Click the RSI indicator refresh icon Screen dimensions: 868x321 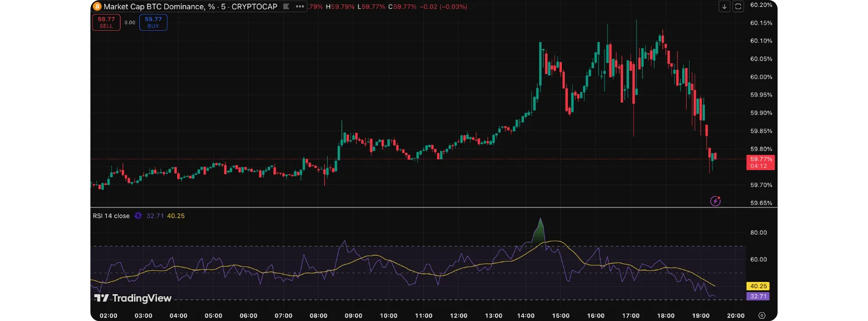coord(138,216)
